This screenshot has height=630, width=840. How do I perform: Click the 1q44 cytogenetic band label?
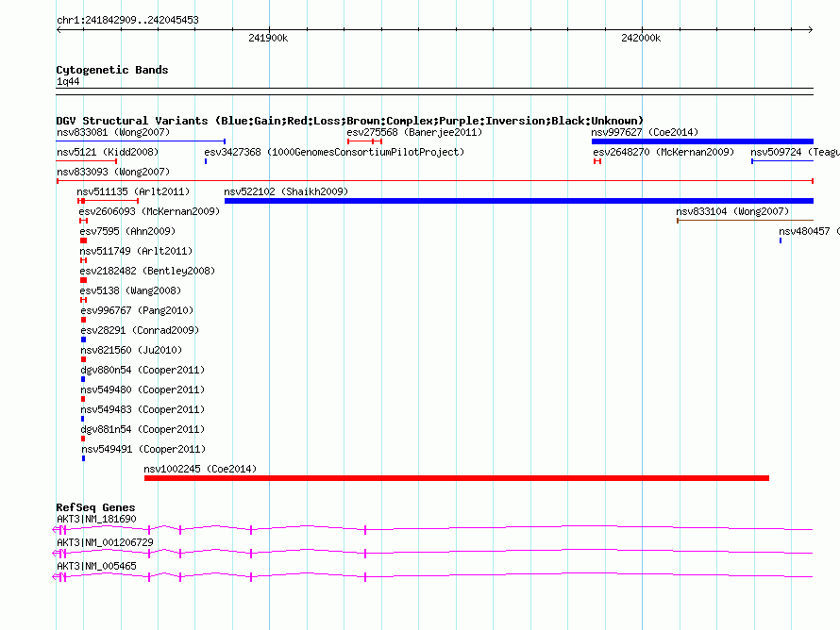point(68,81)
